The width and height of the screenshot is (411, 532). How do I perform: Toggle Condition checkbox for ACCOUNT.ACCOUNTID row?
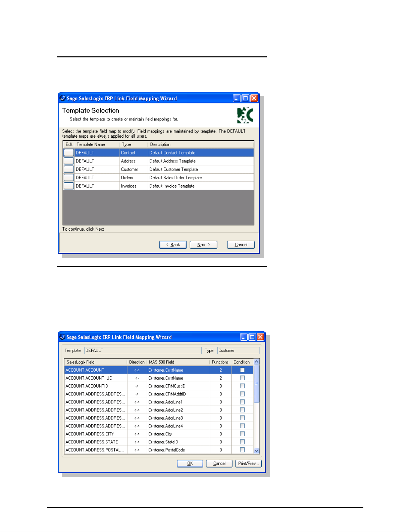242,386
